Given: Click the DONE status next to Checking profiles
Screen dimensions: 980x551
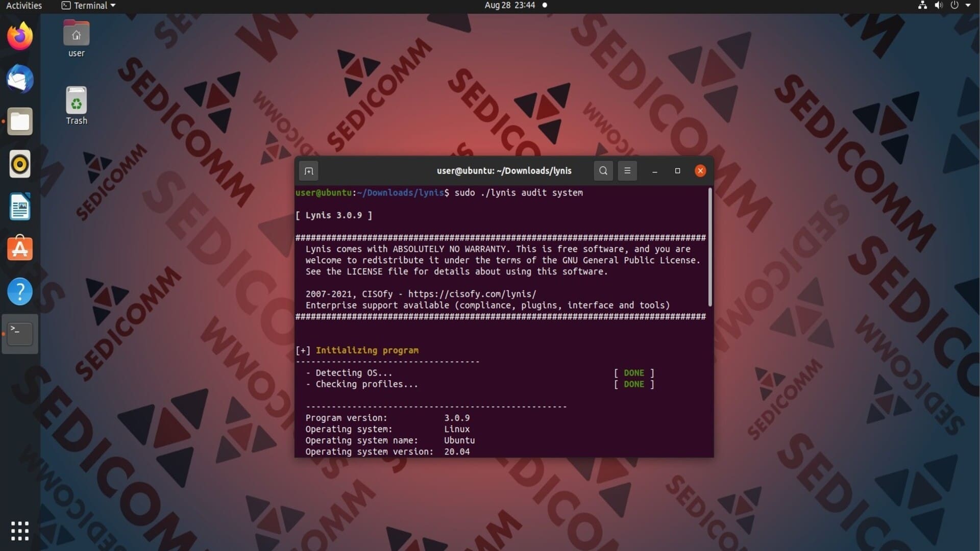Looking at the screenshot, I should (x=634, y=384).
